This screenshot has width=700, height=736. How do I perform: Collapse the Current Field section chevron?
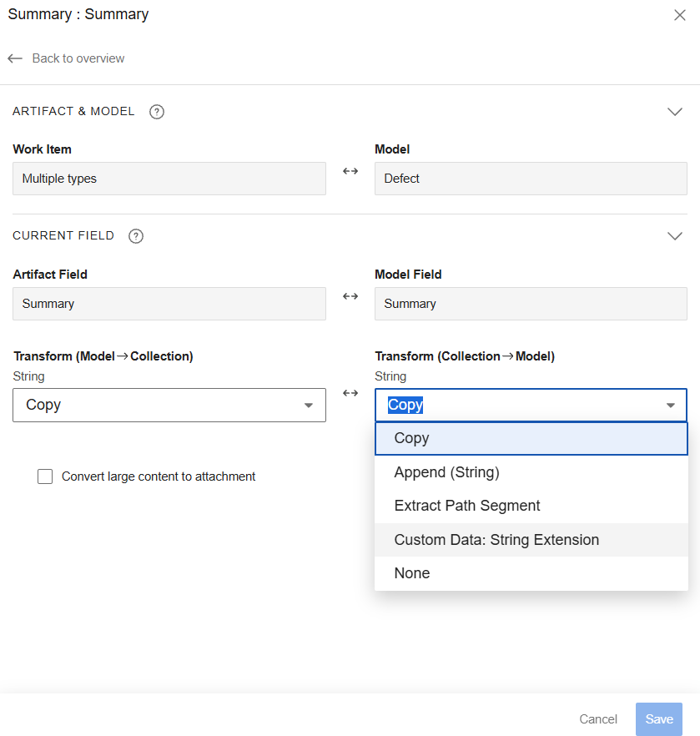click(x=675, y=236)
